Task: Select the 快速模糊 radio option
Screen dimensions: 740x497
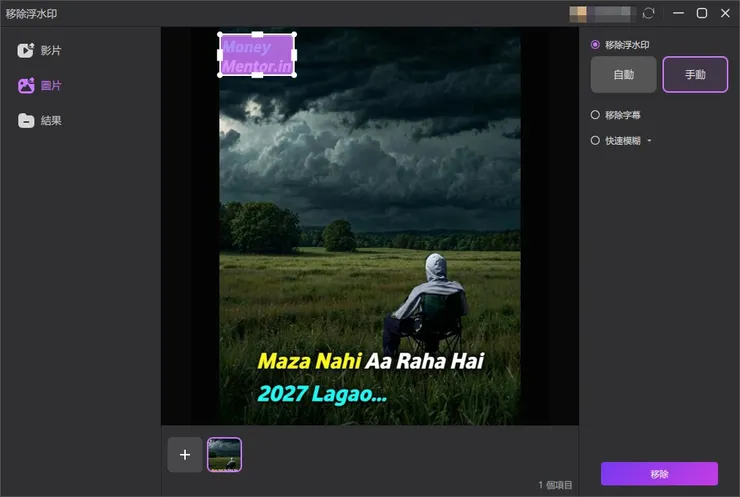Action: pyautogui.click(x=595, y=141)
